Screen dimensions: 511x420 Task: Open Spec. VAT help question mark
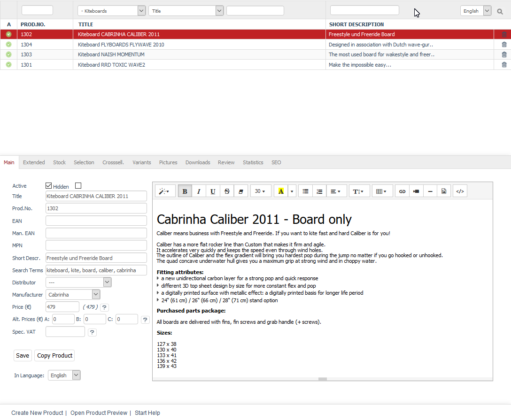(x=92, y=332)
